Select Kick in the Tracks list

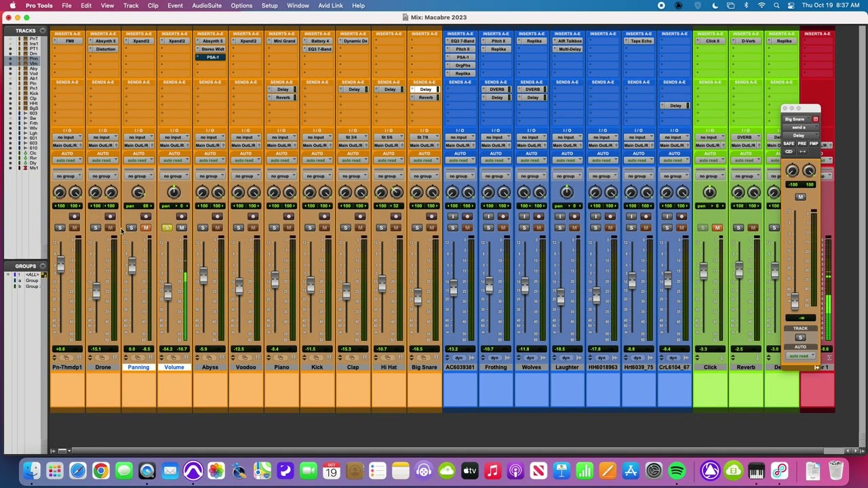(x=34, y=94)
